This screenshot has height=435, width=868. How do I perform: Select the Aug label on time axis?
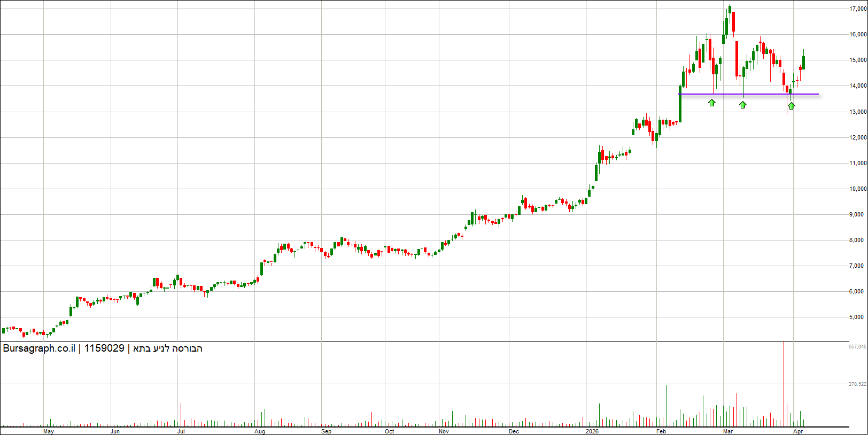(260, 431)
